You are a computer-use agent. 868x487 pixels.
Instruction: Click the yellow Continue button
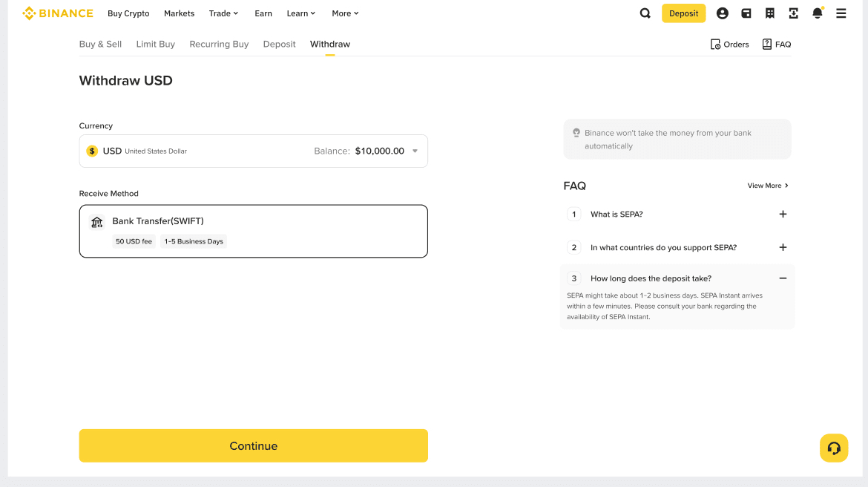(253, 445)
